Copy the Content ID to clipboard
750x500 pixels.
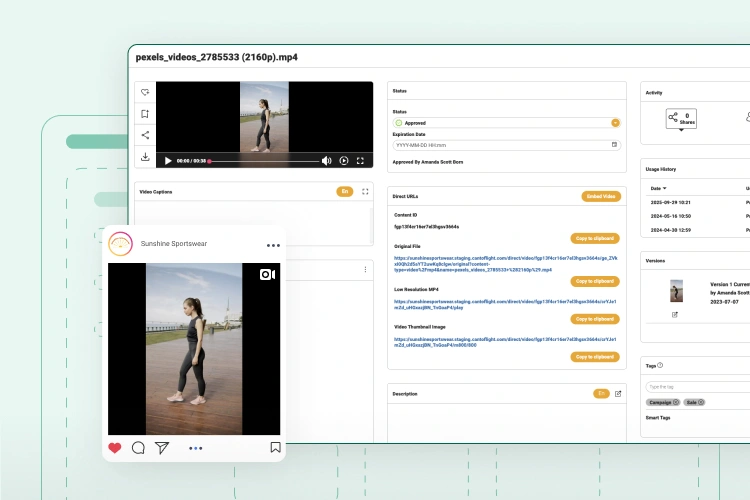595,238
